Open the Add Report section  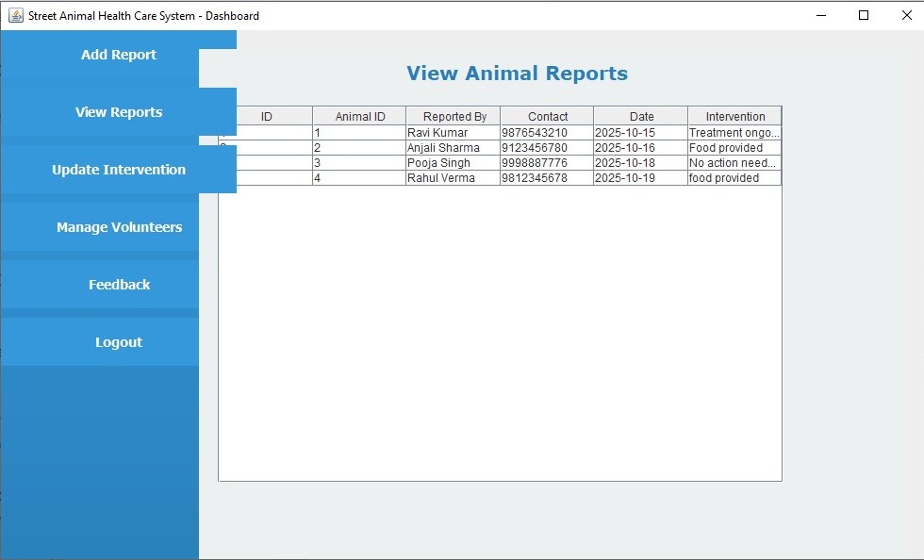tap(118, 55)
